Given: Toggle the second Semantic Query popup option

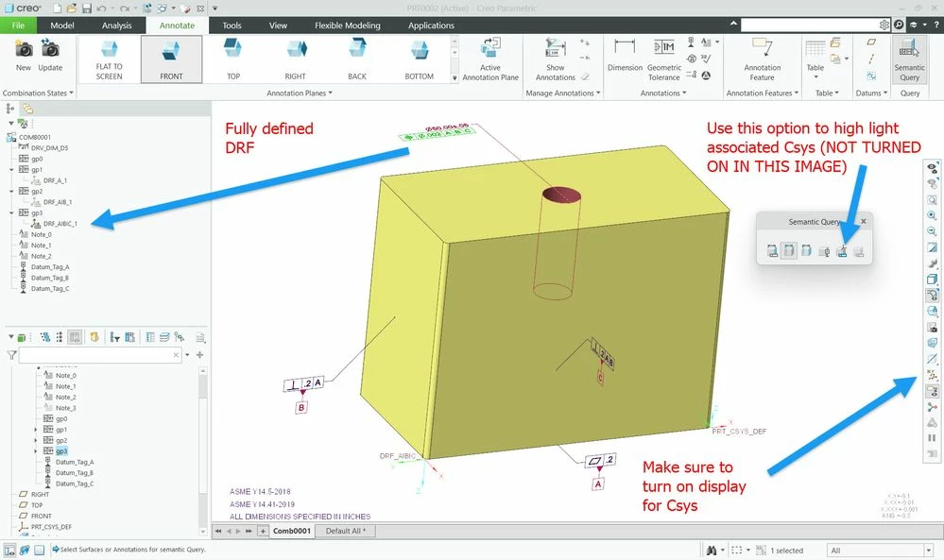Looking at the screenshot, I should [789, 251].
